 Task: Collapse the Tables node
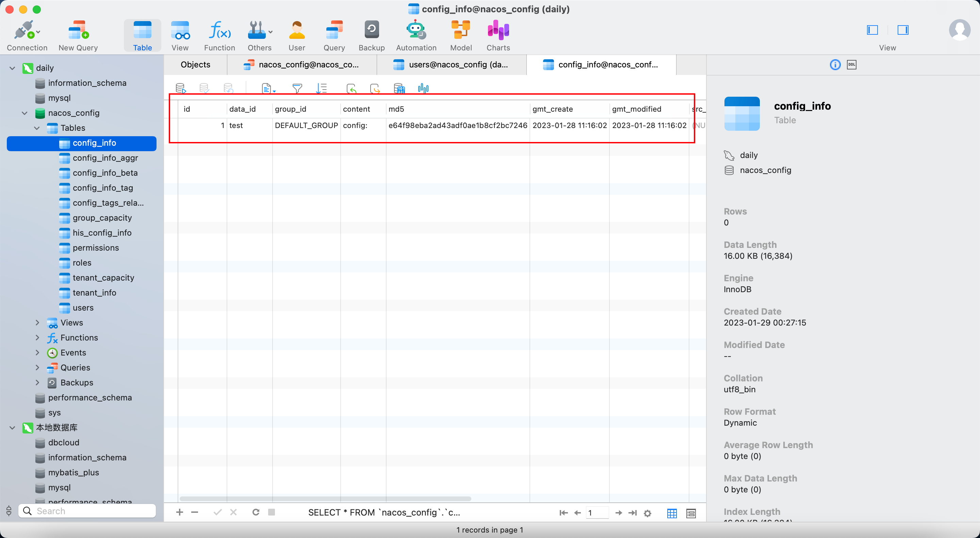(37, 128)
